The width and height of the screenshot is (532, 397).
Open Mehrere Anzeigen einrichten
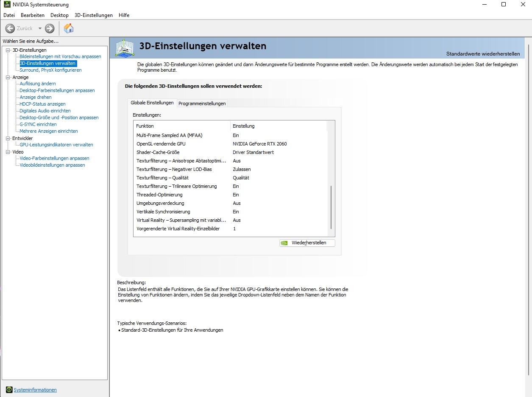[x=49, y=131]
